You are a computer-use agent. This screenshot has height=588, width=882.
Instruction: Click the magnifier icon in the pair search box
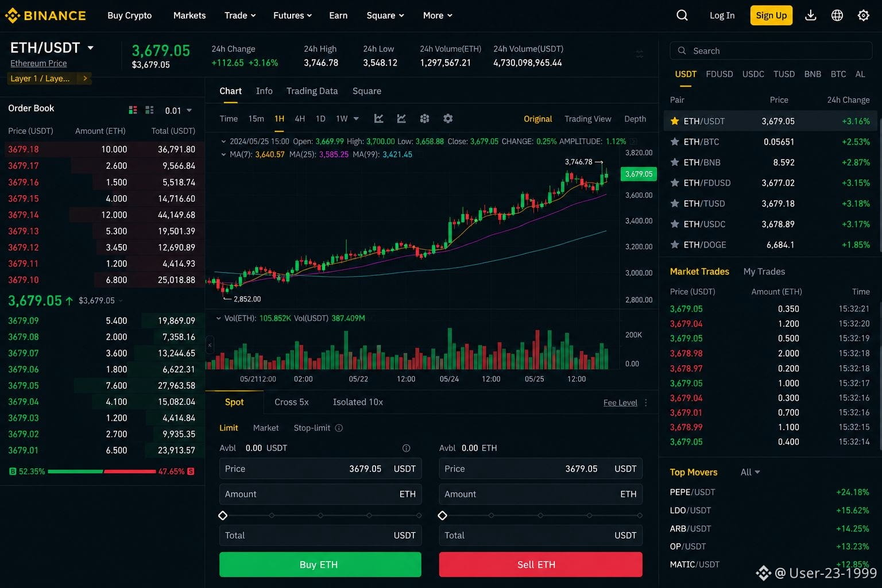tap(682, 51)
